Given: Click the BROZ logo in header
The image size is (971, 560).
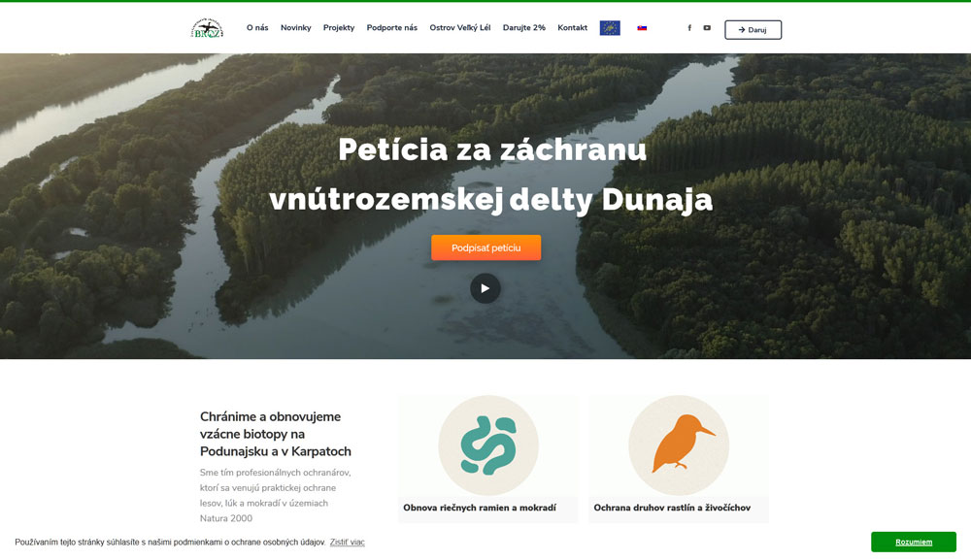Looking at the screenshot, I should coord(207,28).
